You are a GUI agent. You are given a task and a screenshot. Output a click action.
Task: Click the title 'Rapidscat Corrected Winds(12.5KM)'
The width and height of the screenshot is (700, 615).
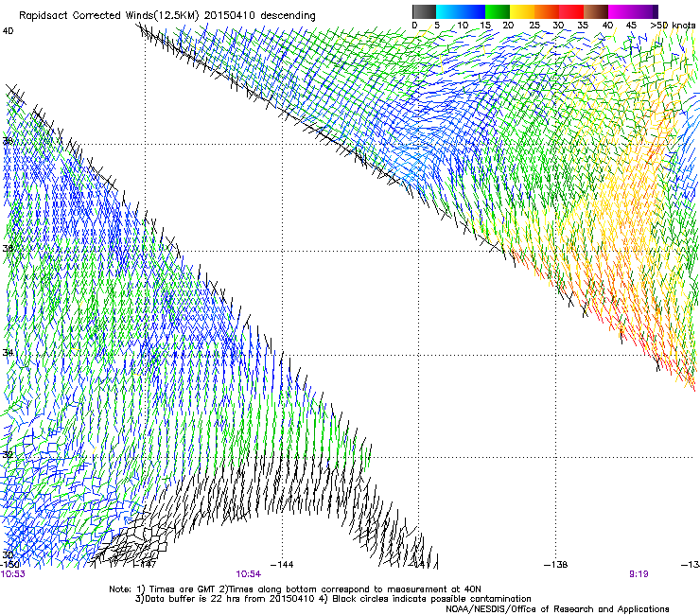tap(109, 16)
